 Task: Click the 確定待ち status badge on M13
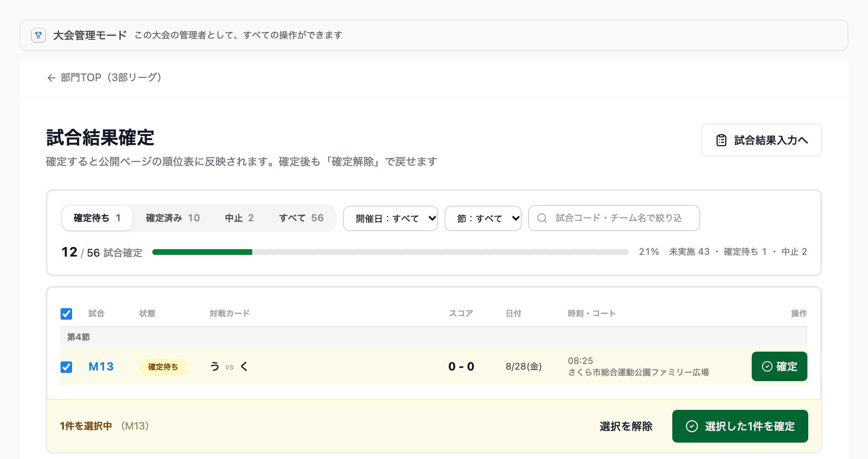pyautogui.click(x=163, y=367)
